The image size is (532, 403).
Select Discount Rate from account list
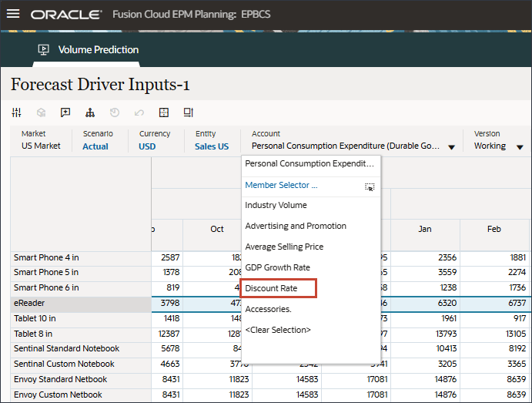click(x=271, y=288)
